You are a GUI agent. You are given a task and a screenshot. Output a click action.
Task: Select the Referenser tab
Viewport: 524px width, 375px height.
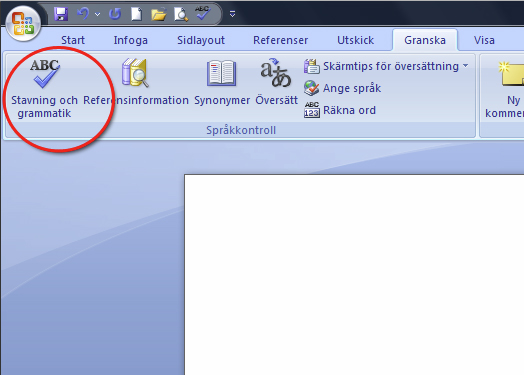pyautogui.click(x=280, y=40)
